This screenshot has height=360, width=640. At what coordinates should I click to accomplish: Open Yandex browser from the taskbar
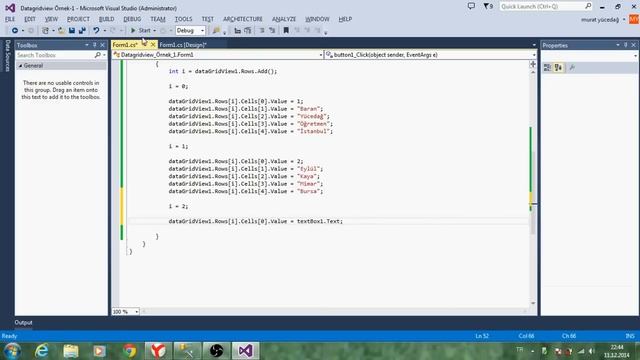pos(158,351)
